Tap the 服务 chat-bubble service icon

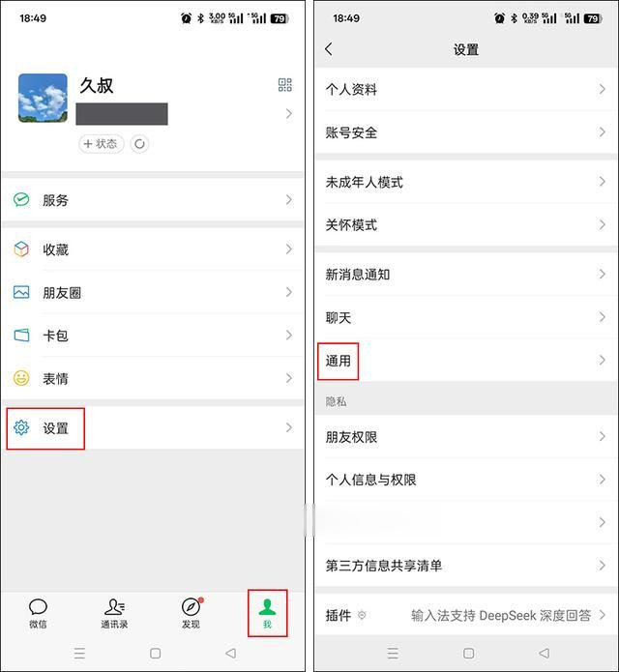tap(21, 200)
